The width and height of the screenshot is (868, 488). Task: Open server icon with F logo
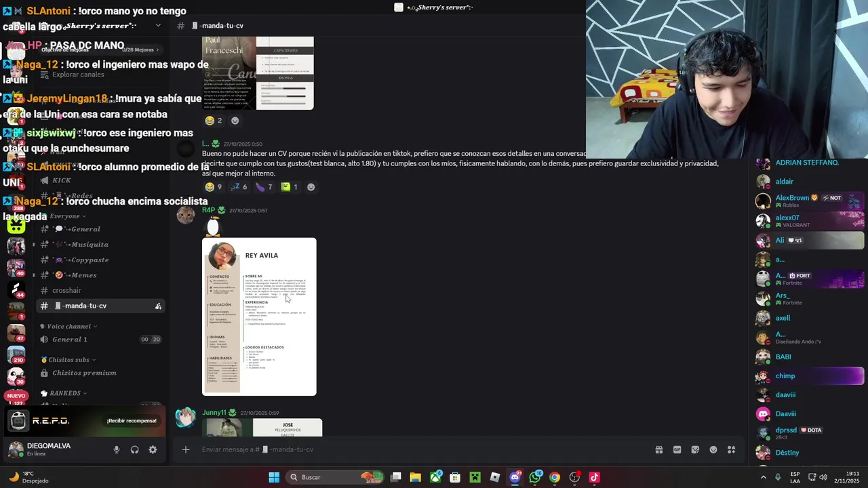(x=16, y=290)
